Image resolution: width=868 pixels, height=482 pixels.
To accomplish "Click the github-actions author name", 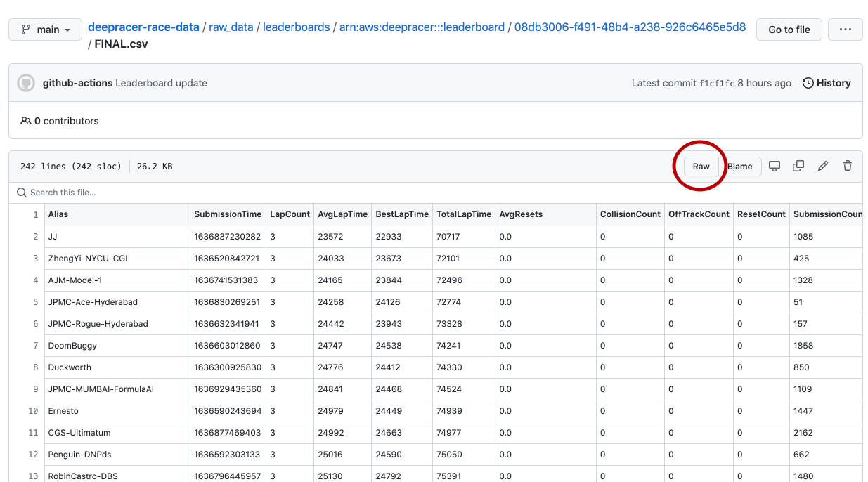I will click(77, 83).
